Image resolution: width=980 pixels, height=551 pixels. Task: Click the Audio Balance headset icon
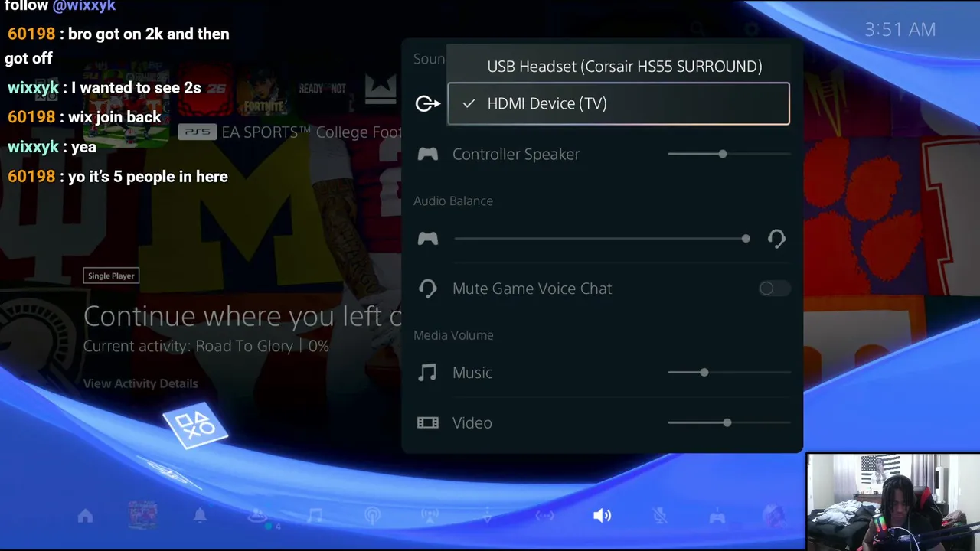click(776, 239)
